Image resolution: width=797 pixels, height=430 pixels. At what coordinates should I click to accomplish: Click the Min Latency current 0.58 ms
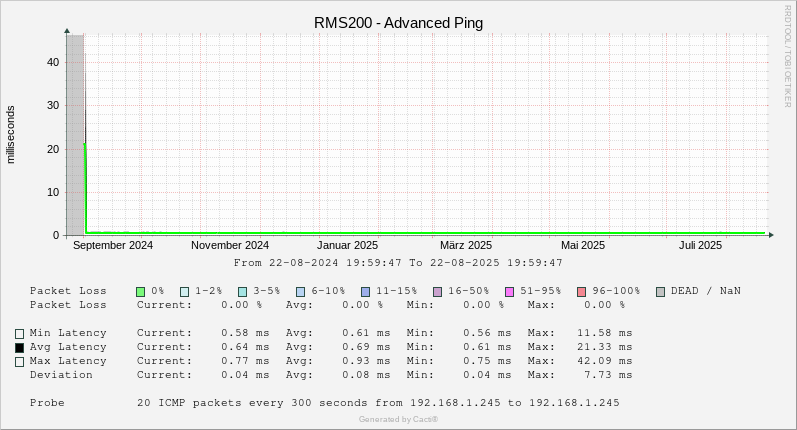[245, 333]
